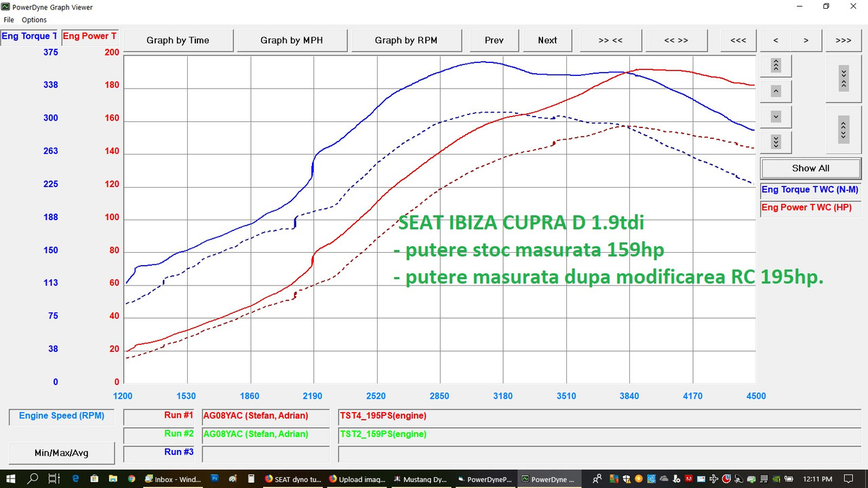Open the People icon in the taskbar
This screenshot has width=868, height=488.
click(597, 479)
